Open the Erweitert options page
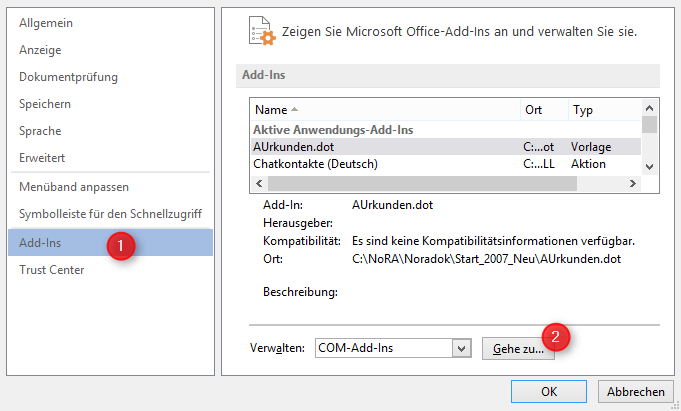The image size is (681, 411). point(42,158)
